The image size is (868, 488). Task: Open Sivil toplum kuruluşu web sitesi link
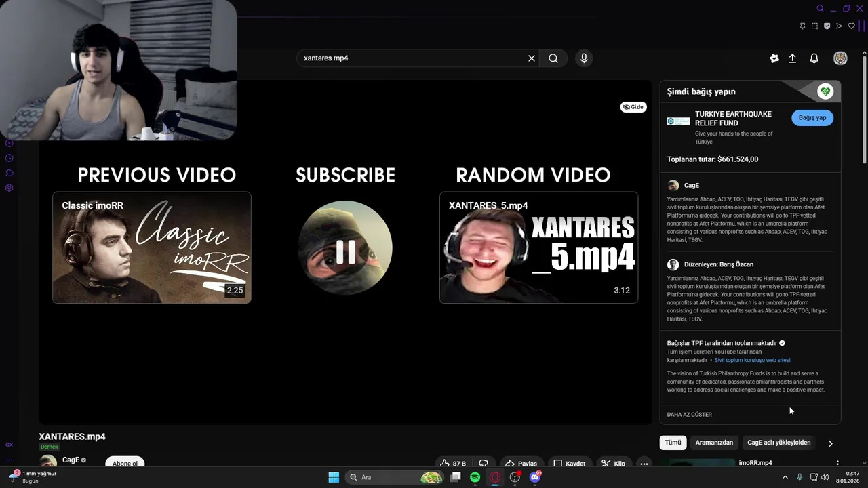(752, 360)
